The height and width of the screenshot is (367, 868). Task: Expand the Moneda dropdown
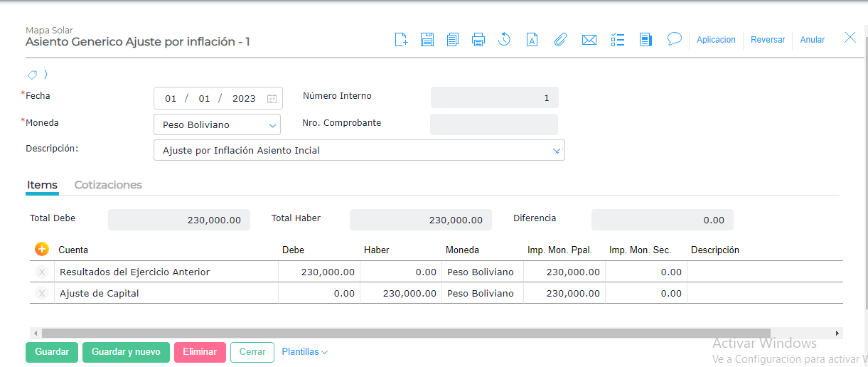click(x=272, y=125)
